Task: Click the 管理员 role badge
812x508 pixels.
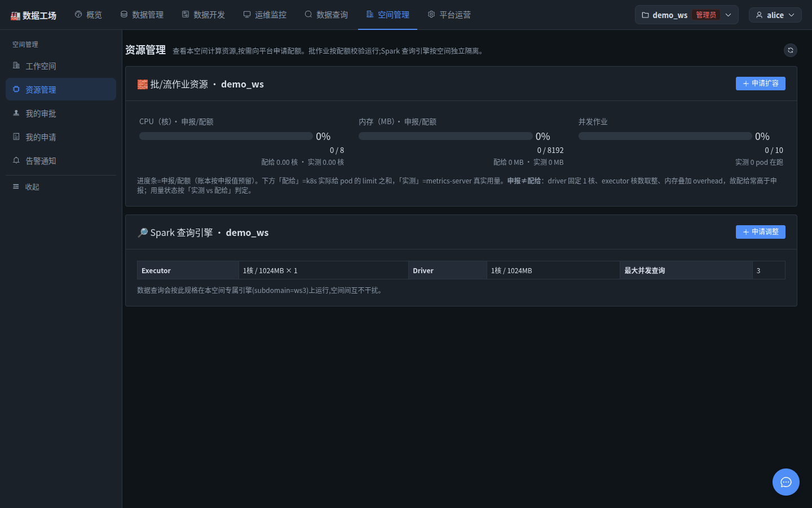Action: (706, 15)
